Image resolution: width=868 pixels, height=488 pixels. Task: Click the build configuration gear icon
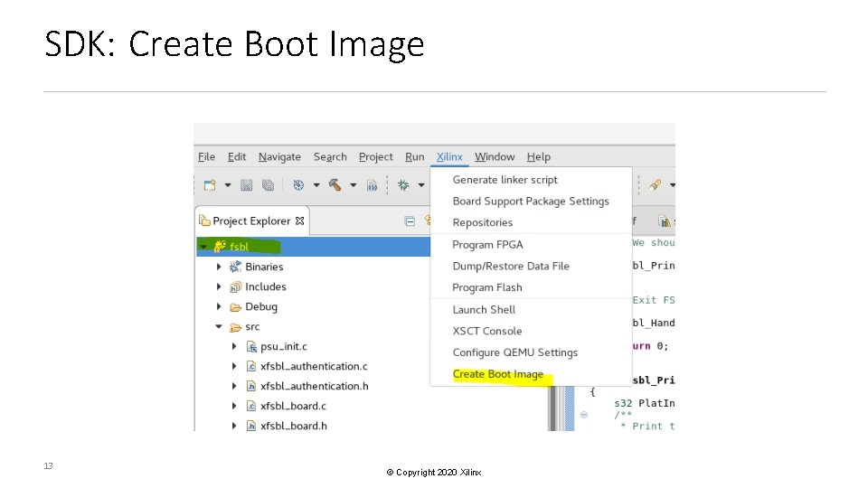298,185
